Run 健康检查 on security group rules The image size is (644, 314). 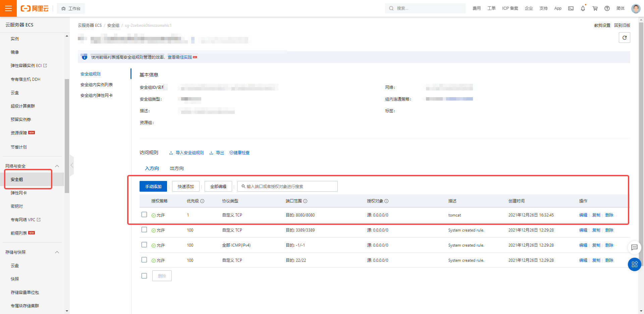(x=239, y=152)
